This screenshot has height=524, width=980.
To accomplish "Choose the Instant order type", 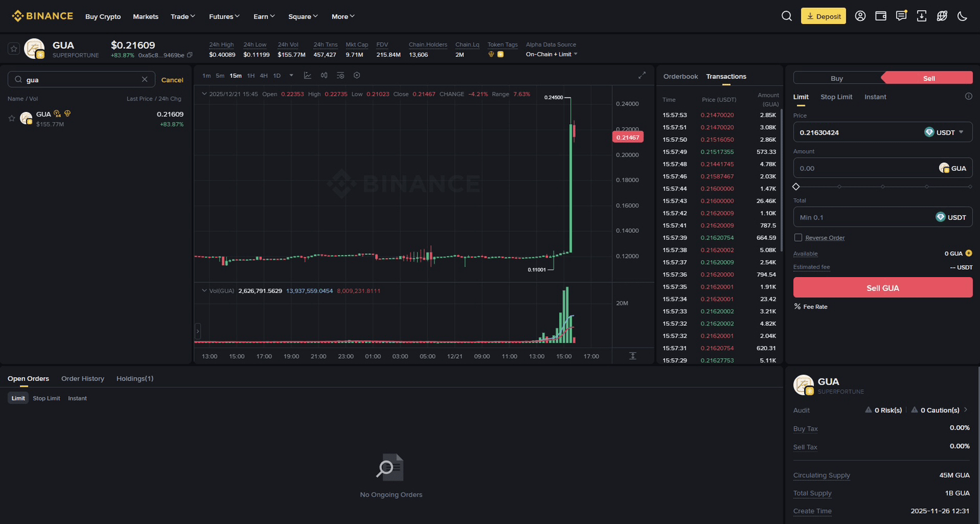I will click(x=876, y=97).
